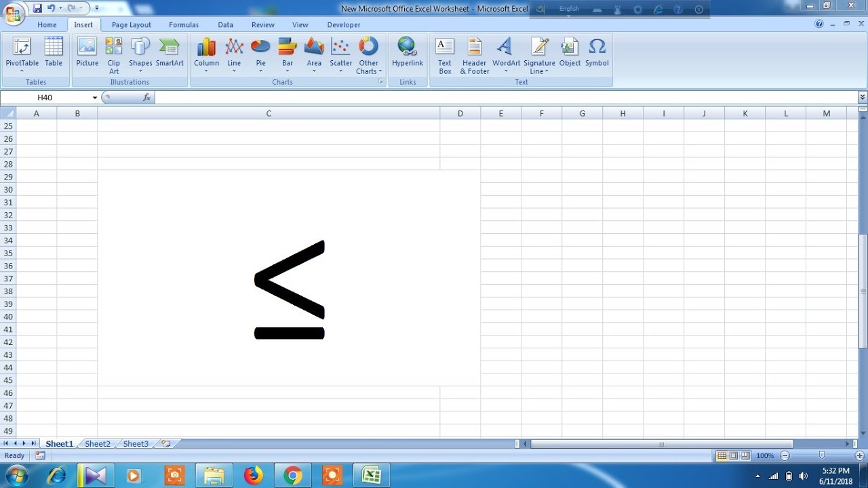Open Firefox from the taskbar
Screen dimensions: 868x488
(254, 476)
